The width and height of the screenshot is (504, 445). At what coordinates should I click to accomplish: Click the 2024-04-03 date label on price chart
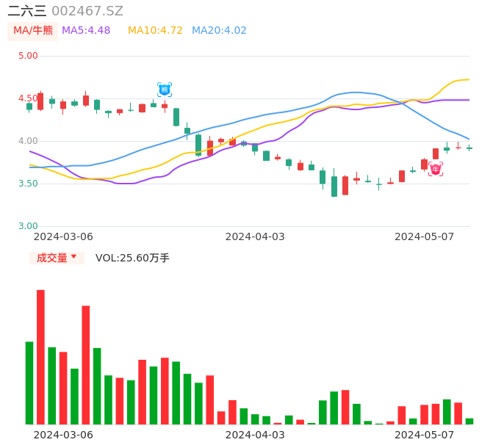(x=255, y=236)
